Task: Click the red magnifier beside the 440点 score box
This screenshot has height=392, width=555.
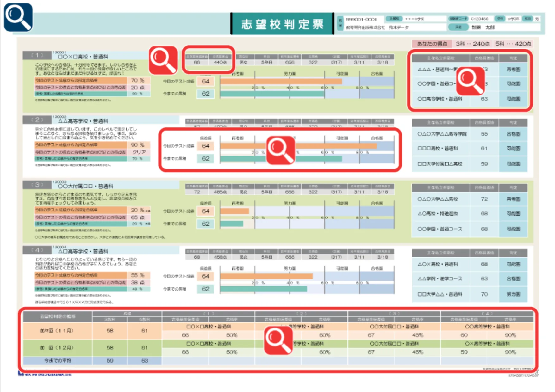Action: pyautogui.click(x=163, y=60)
